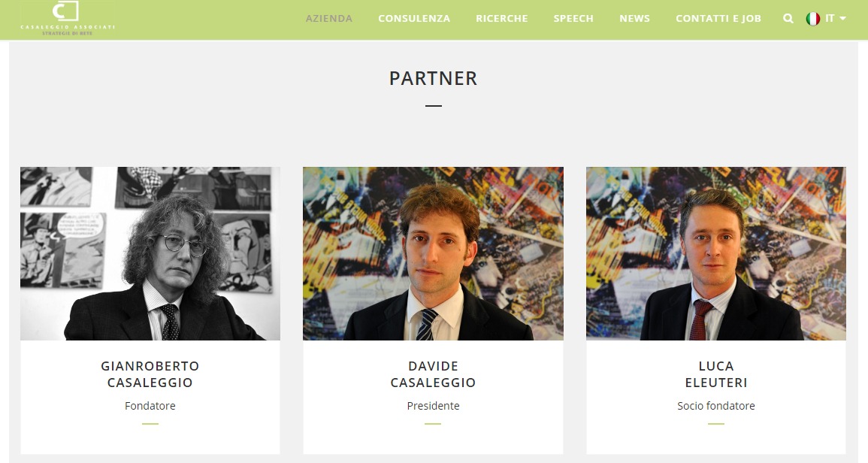This screenshot has width=868, height=463.
Task: Click the black-and-white partner photo
Action: [150, 253]
